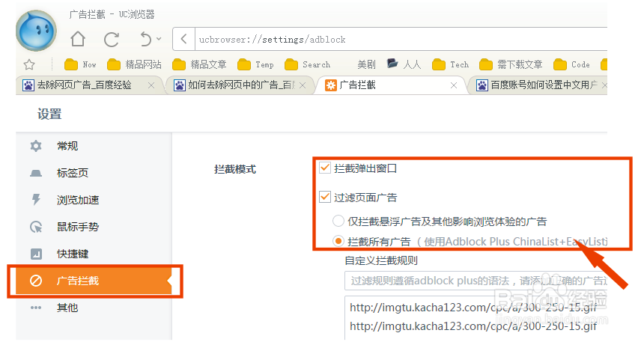Switch to 如何去除网页中的广告 tab
Screen dimensions: 644x342
click(234, 85)
